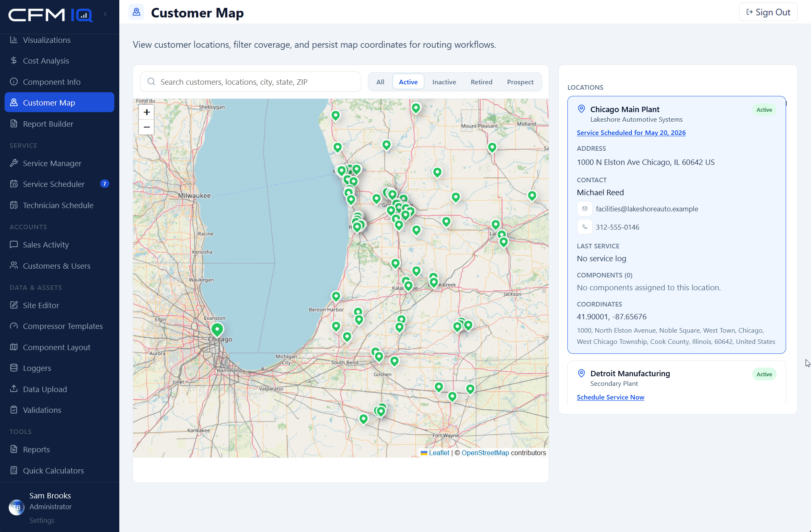Click the phone icon beside 312-555-0146
This screenshot has width=811, height=532.
584,227
